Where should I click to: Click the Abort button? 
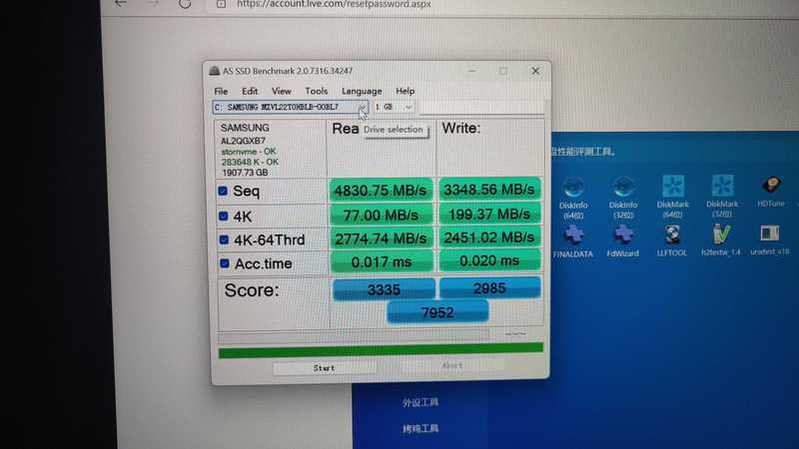(x=452, y=365)
